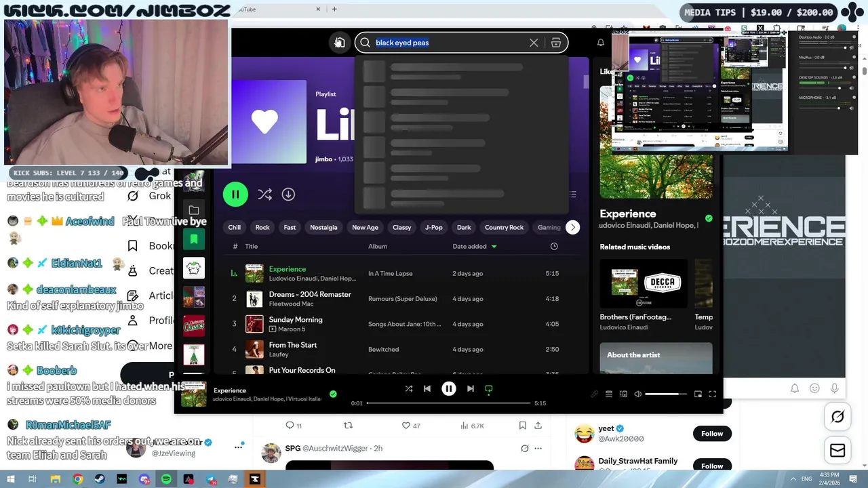The image size is (868, 488).
Task: Like the tweet with 47 likes
Action: pos(412,426)
